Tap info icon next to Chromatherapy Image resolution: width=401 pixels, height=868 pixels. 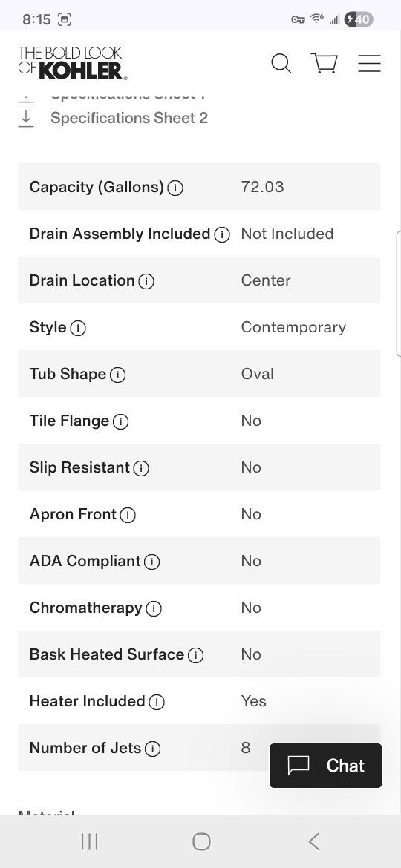tap(154, 609)
